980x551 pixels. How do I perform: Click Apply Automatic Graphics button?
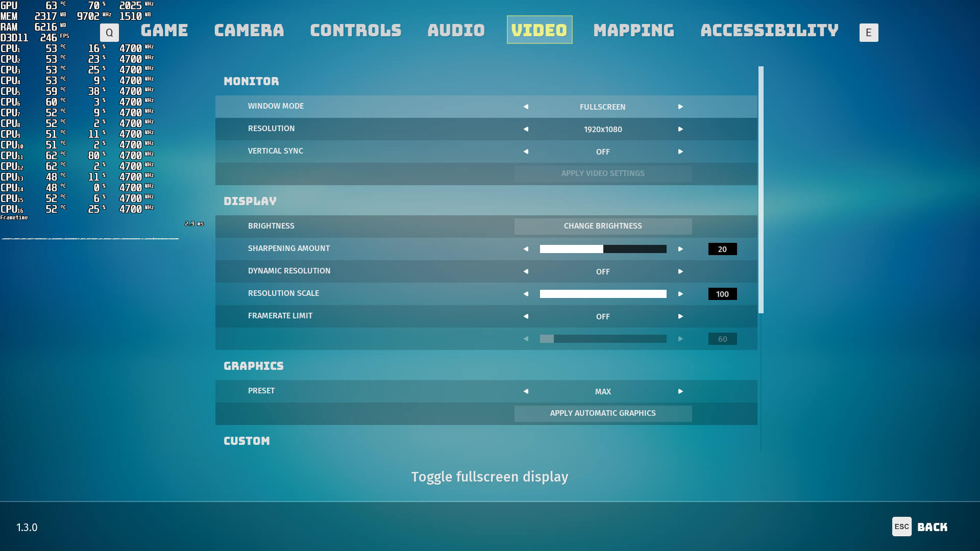click(x=603, y=413)
